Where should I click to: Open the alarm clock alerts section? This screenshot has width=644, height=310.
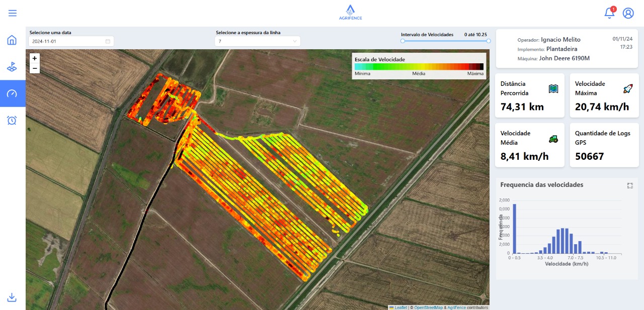[12, 120]
